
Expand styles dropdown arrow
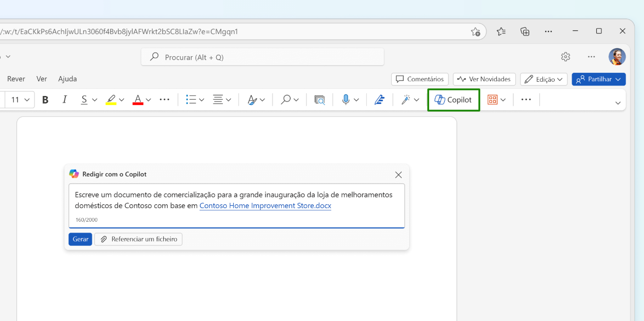coord(263,100)
